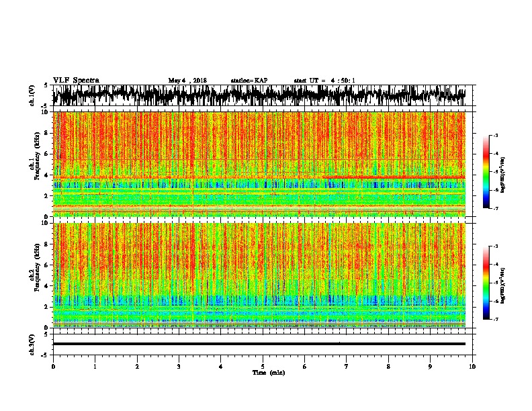Click time axis tick label "9"

click(430, 367)
